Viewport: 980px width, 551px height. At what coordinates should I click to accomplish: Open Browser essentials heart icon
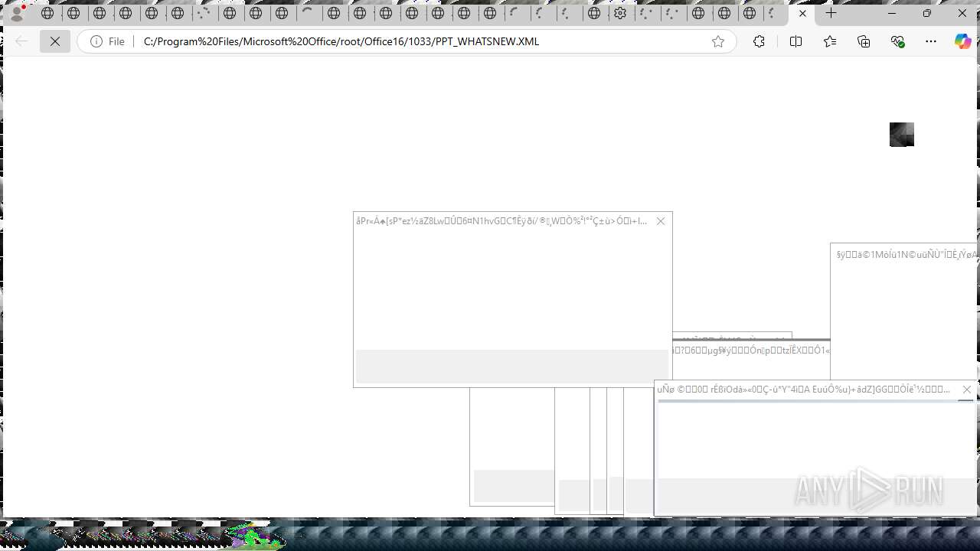tap(898, 41)
